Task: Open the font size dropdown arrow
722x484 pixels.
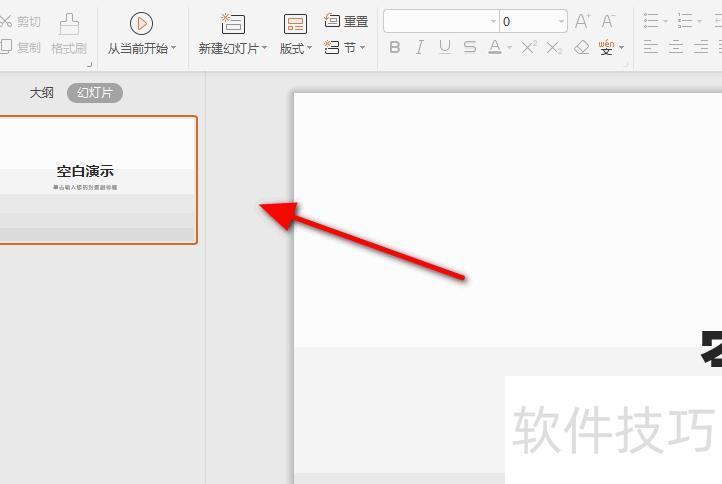Action: (561, 21)
